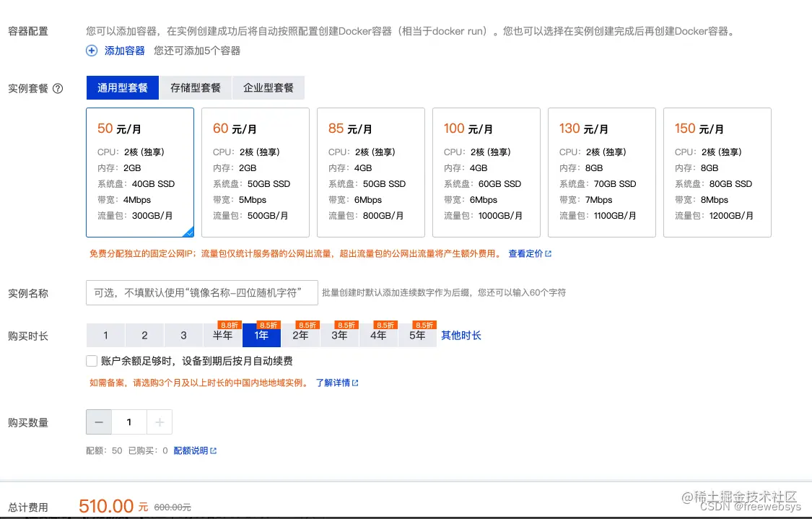Switch to the 存储型套餐 tab

195,87
